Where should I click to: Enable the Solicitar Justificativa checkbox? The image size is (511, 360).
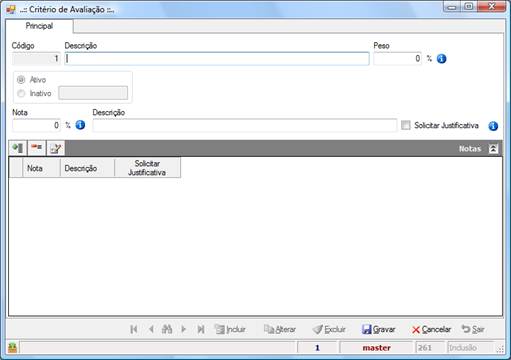point(406,125)
